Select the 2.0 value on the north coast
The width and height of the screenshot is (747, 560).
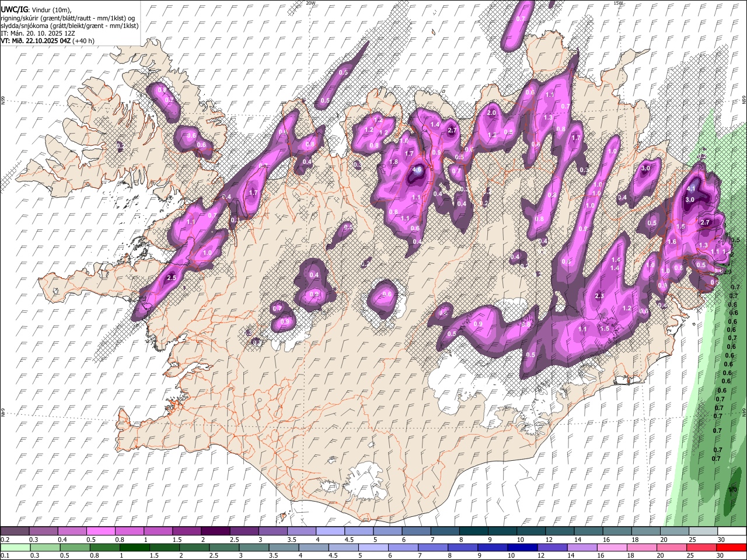pyautogui.click(x=491, y=113)
